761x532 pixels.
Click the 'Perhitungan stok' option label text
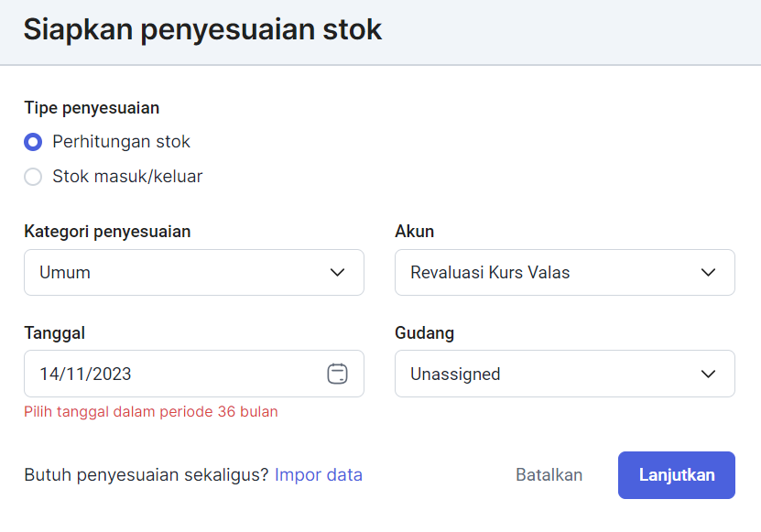(x=121, y=142)
